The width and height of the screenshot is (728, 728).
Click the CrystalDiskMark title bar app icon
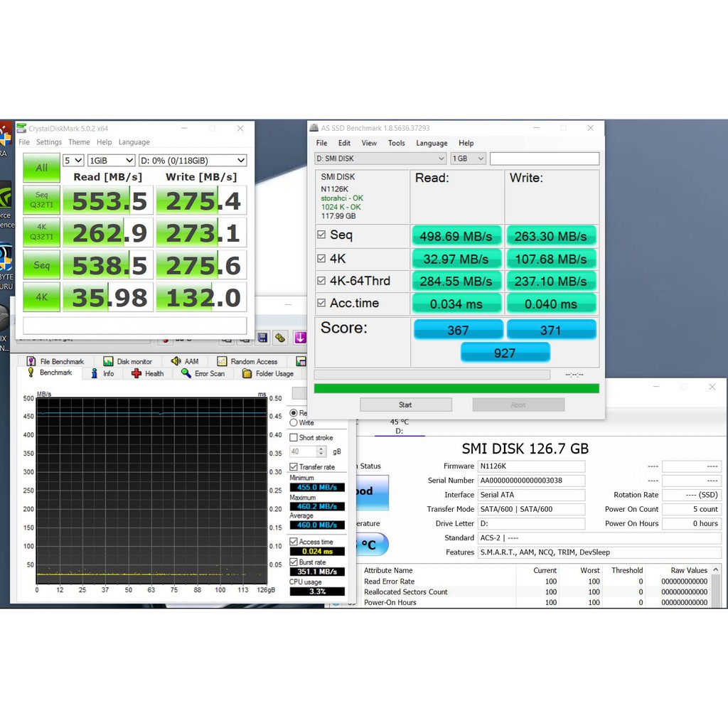pyautogui.click(x=21, y=128)
